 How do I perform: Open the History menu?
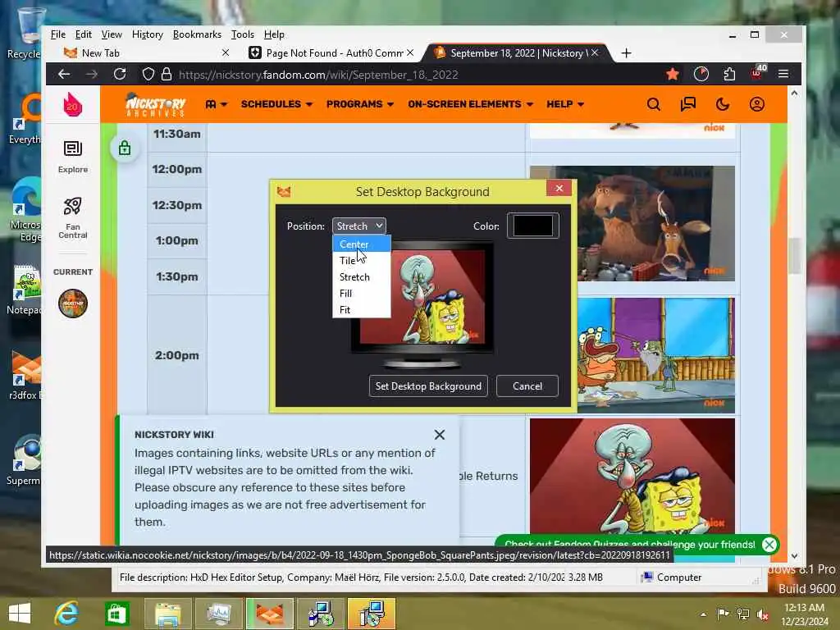click(148, 34)
